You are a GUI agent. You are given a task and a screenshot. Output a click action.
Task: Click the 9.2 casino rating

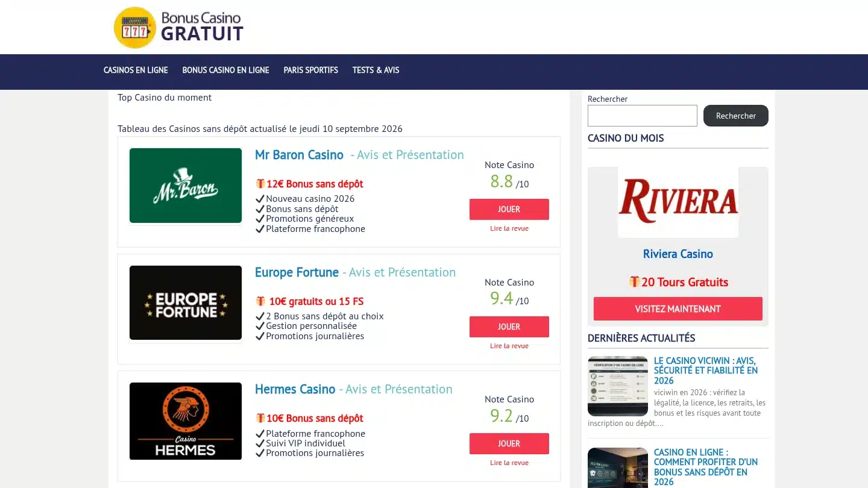point(502,416)
